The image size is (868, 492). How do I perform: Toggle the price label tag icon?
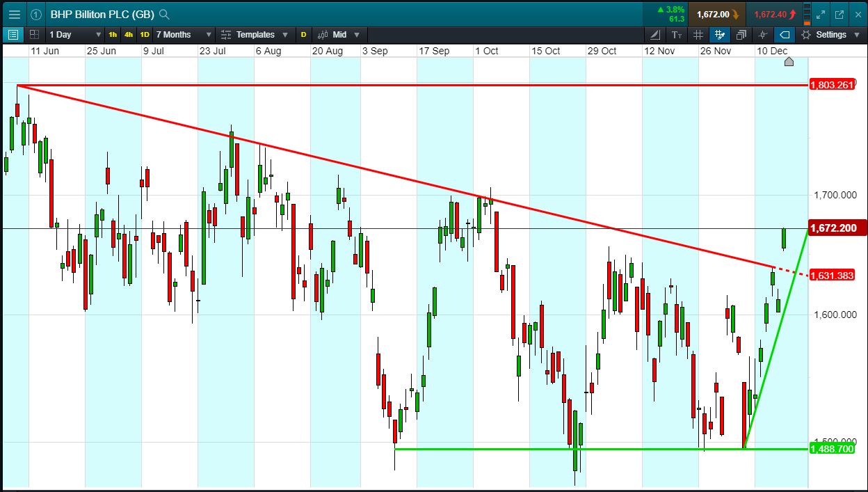tap(785, 34)
